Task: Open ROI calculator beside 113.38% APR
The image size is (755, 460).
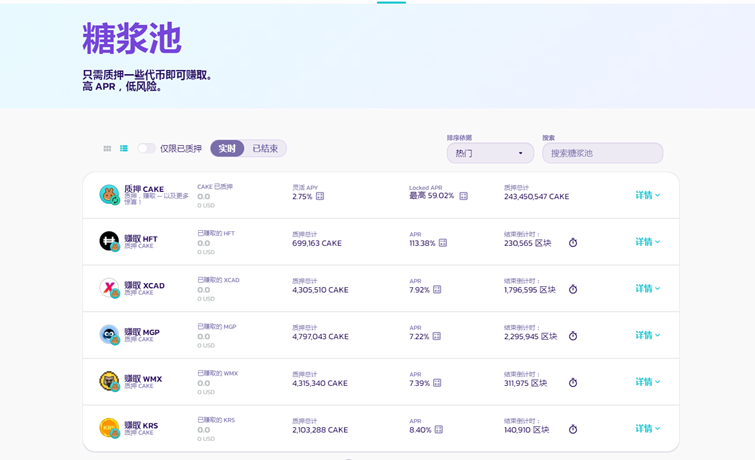Action: [x=443, y=243]
